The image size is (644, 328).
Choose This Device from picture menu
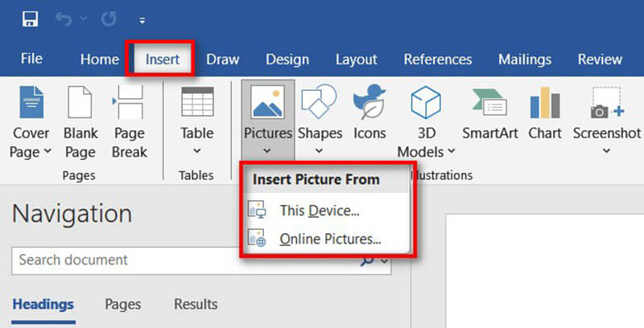pyautogui.click(x=319, y=211)
